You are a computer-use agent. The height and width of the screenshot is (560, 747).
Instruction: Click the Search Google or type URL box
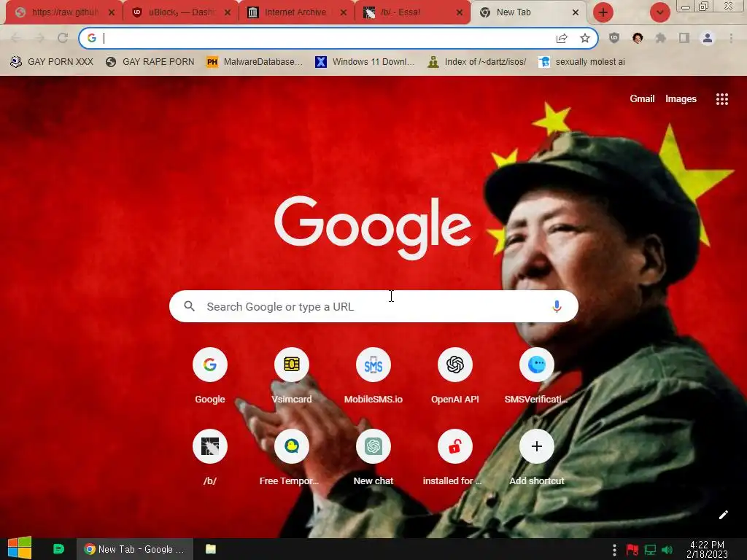click(373, 306)
